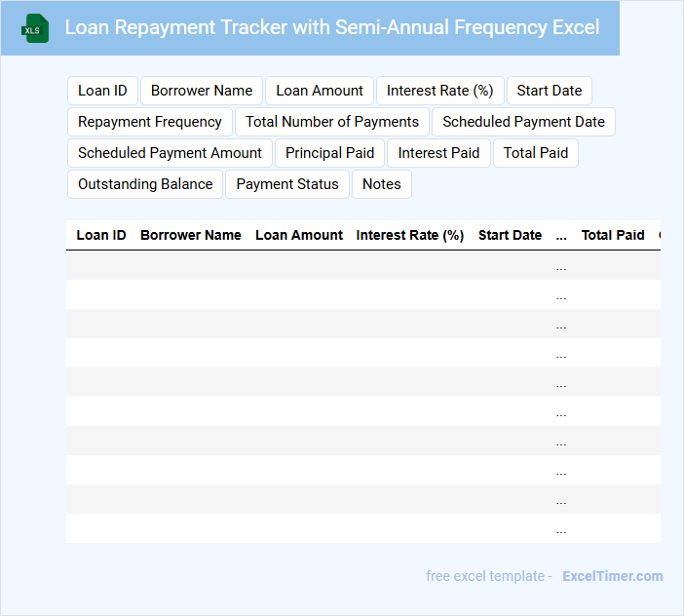Viewport: 684px width, 616px height.
Task: Click the Scheduled Payment Amount tag
Action: click(170, 153)
